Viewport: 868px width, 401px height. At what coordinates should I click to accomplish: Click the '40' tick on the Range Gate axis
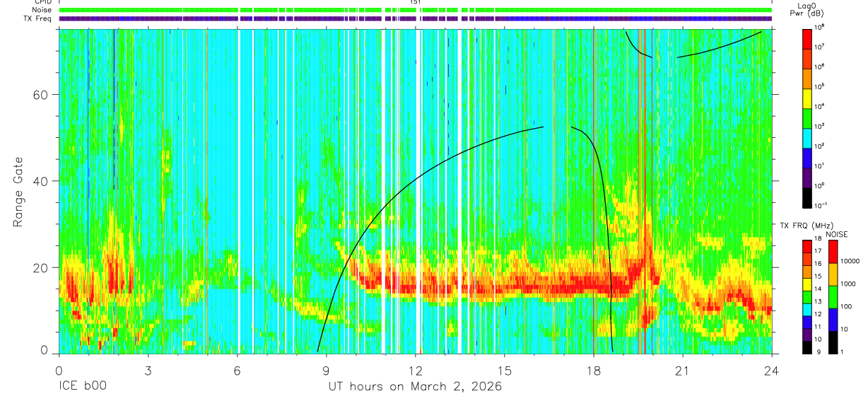pyautogui.click(x=40, y=181)
